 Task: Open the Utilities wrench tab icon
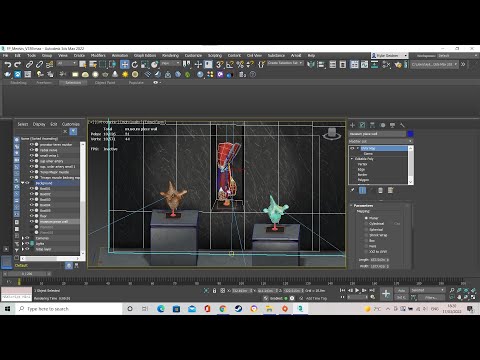(402, 125)
